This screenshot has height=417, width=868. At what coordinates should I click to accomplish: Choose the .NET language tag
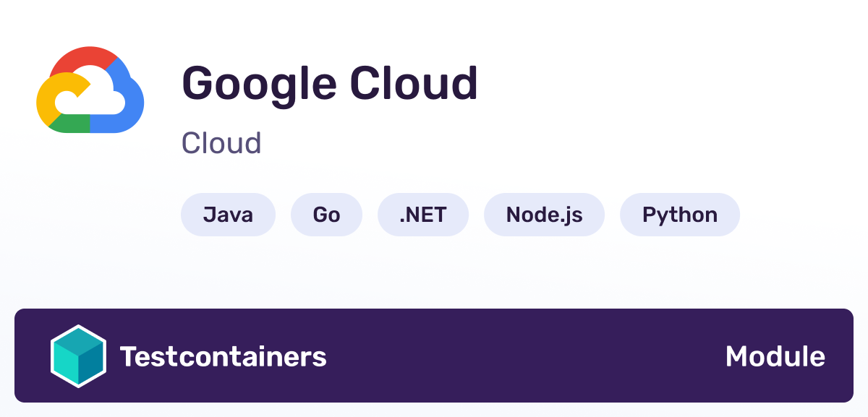(423, 215)
